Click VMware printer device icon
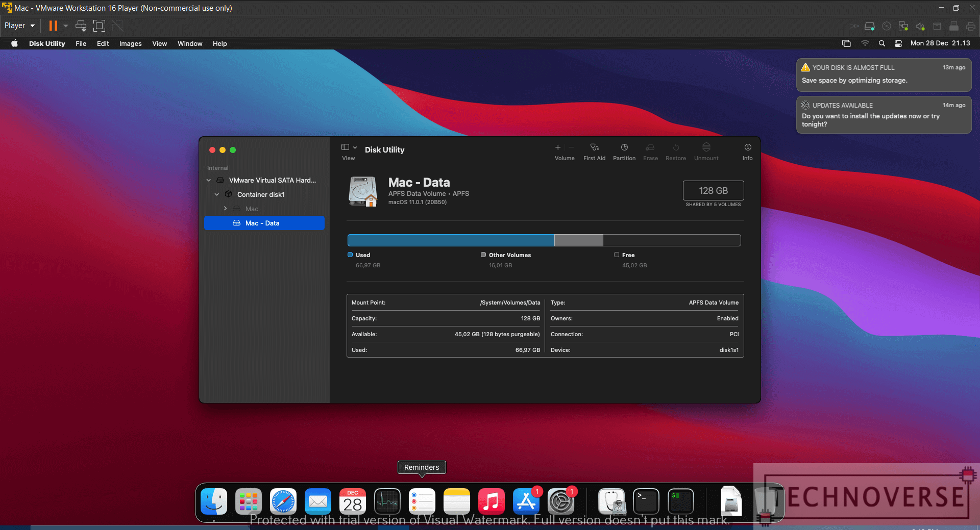Screen dimensions: 980x530 pyautogui.click(x=971, y=26)
